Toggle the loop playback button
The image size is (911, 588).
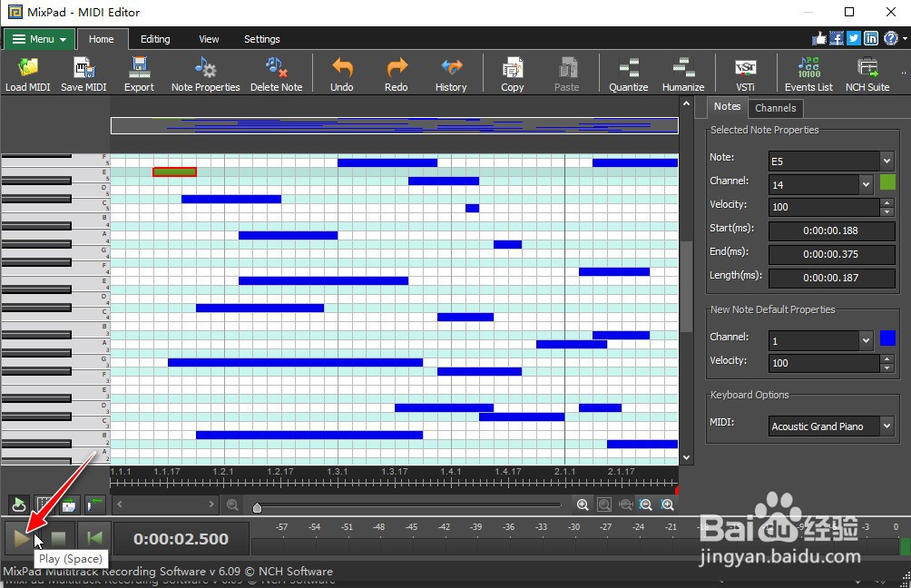(18, 505)
